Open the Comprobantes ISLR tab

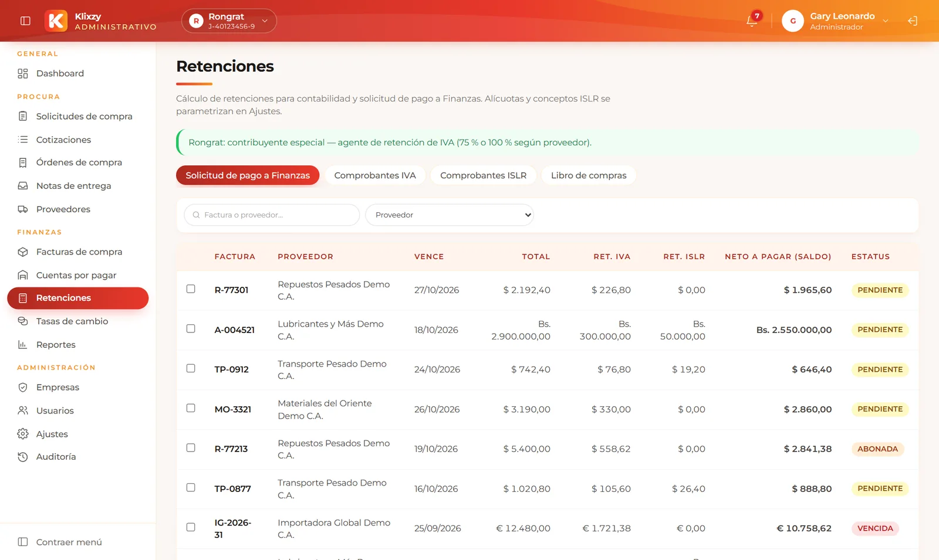484,175
